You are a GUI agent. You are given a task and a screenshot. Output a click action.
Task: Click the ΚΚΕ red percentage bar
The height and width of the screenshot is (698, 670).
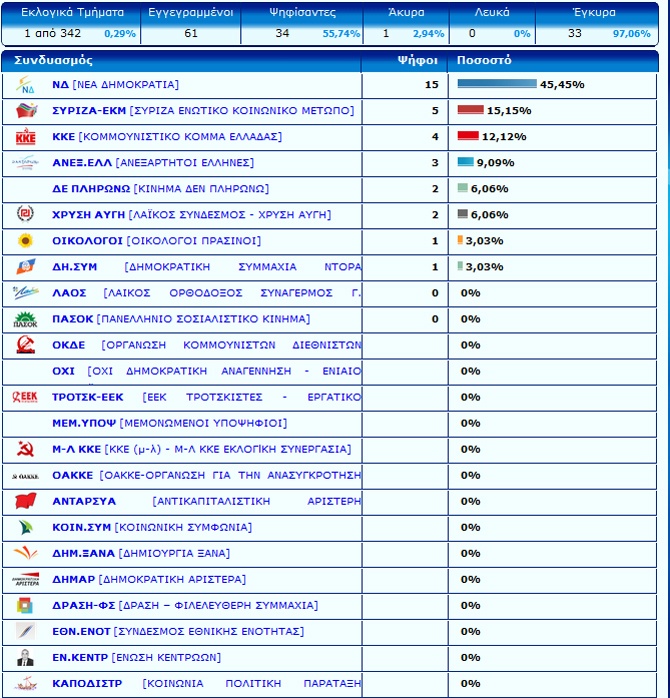coord(467,137)
